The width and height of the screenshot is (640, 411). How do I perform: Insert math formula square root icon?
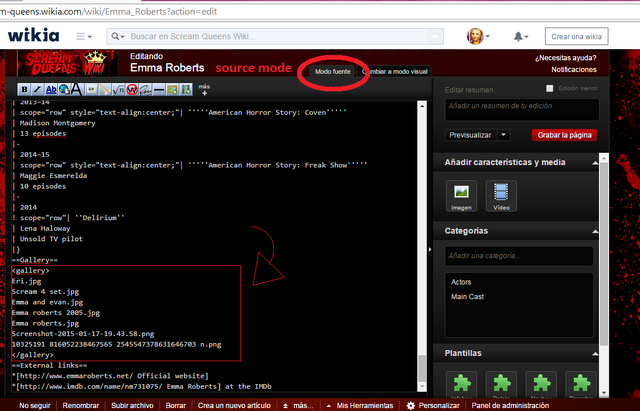[x=118, y=89]
